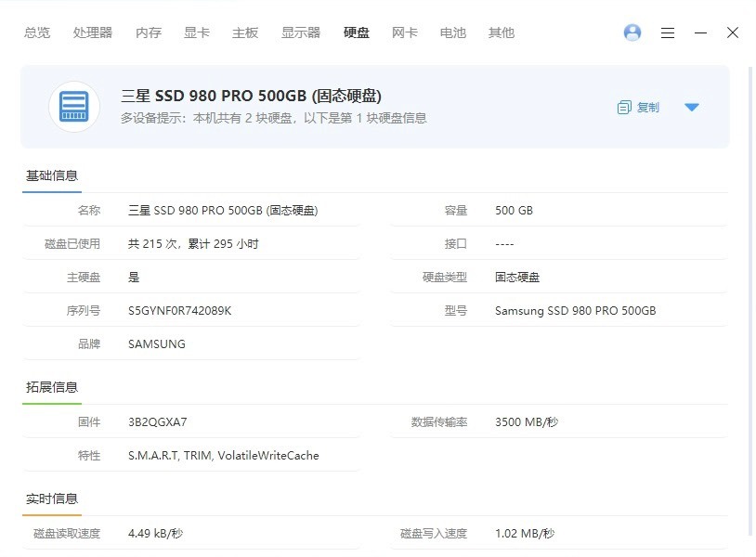Click the brand value SAMSUNG

(x=157, y=344)
